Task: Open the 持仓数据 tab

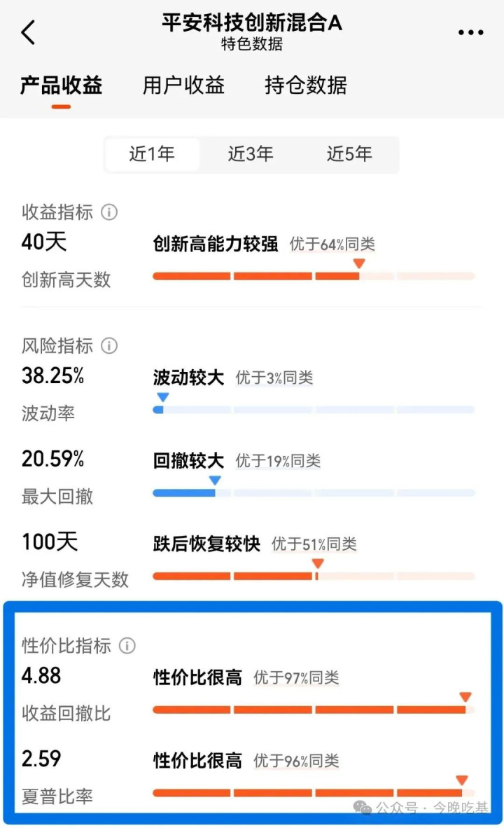Action: (x=306, y=85)
